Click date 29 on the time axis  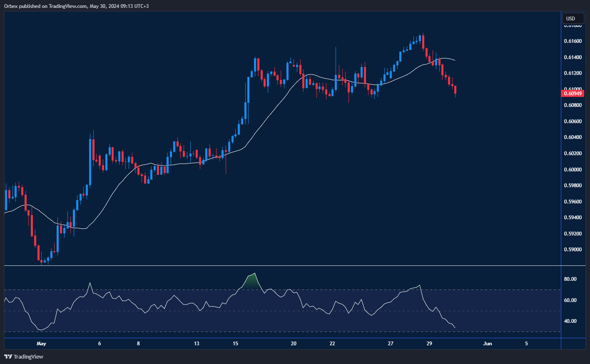click(x=429, y=344)
